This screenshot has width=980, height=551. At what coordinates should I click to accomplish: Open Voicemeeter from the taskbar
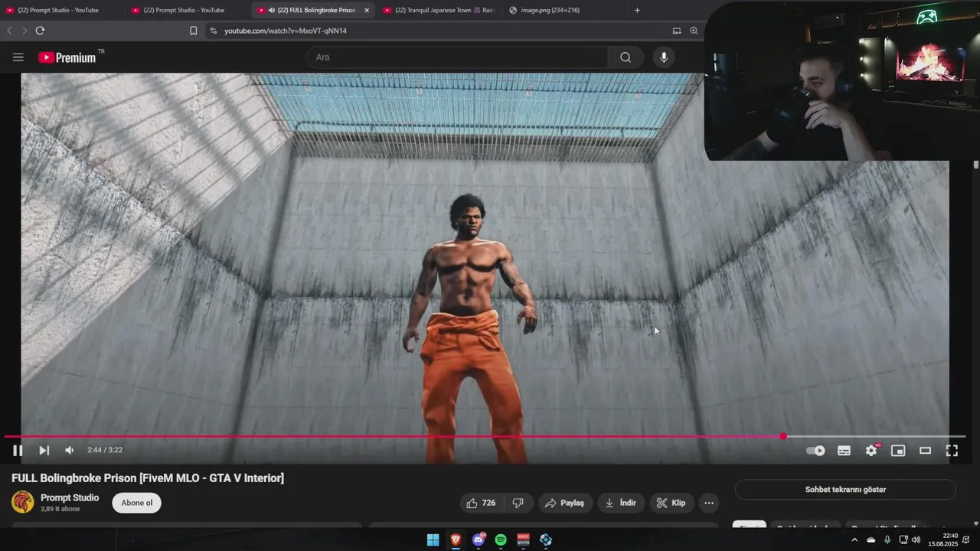click(524, 540)
